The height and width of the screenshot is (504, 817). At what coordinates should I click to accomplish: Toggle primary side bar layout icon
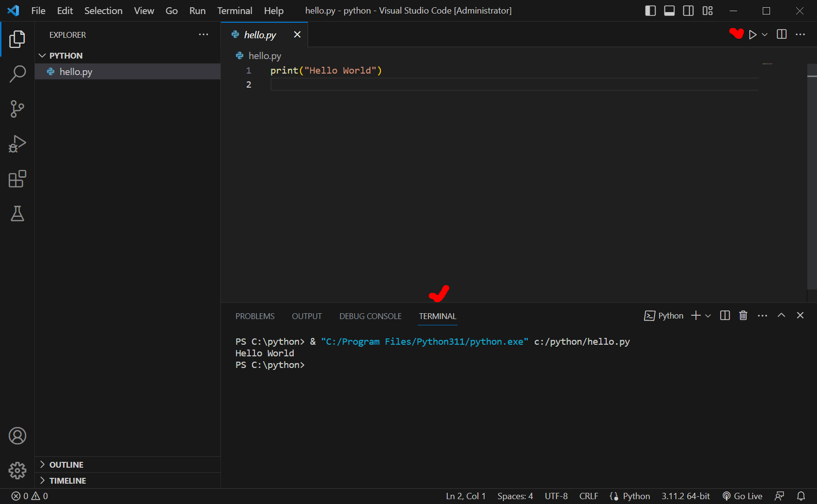tap(651, 11)
